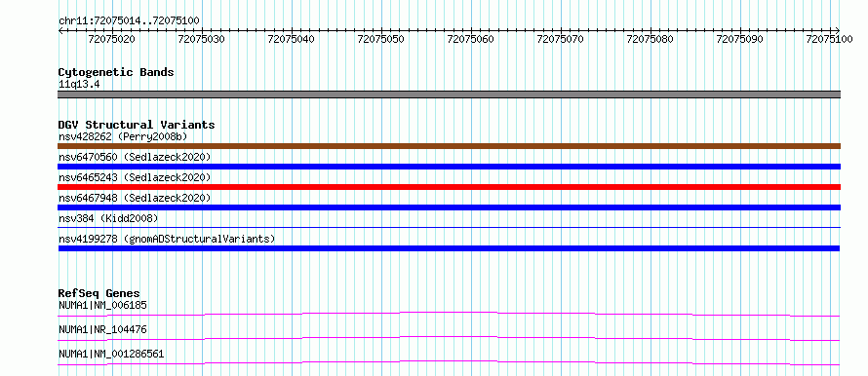Open the Cytogenetic Bands track title
868x376 pixels.
pos(116,72)
